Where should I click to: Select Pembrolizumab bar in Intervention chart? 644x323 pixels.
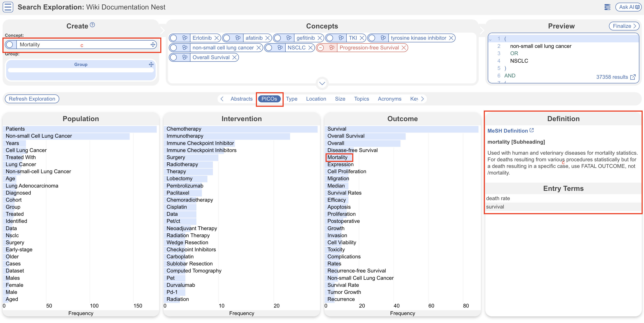185,186
